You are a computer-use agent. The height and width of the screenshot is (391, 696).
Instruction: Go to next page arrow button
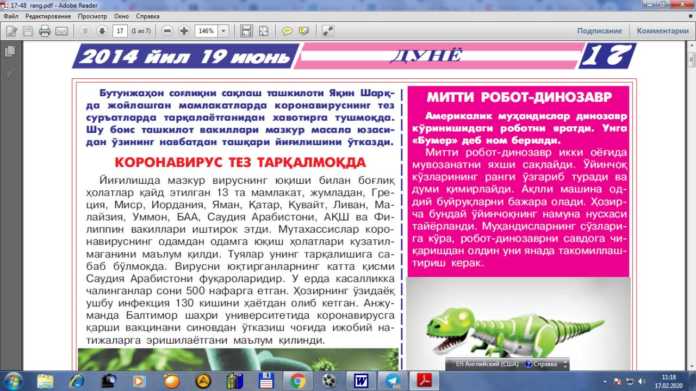click(x=102, y=31)
